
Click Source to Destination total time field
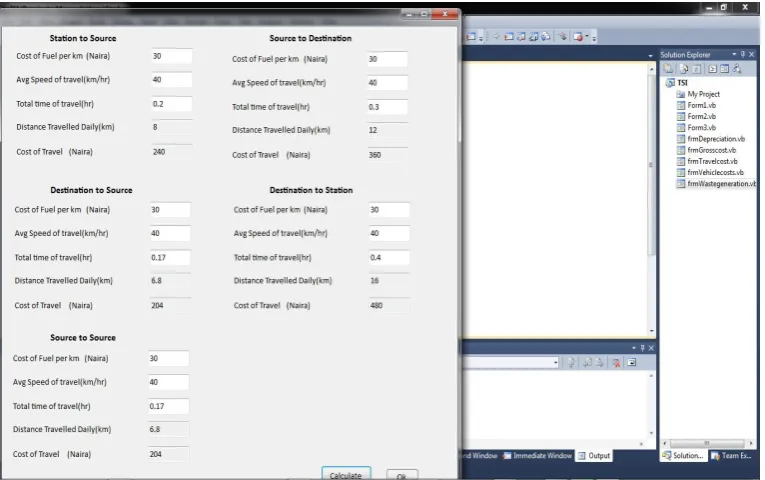tap(387, 107)
